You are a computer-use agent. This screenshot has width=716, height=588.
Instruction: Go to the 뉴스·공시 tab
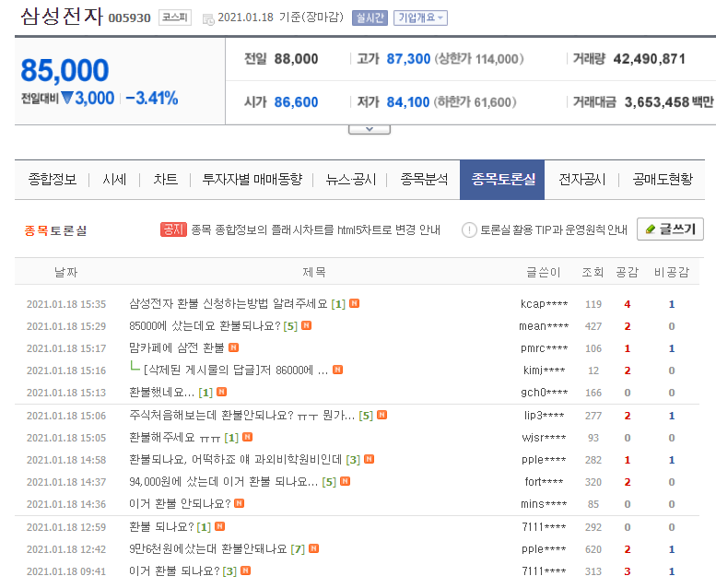(x=351, y=179)
